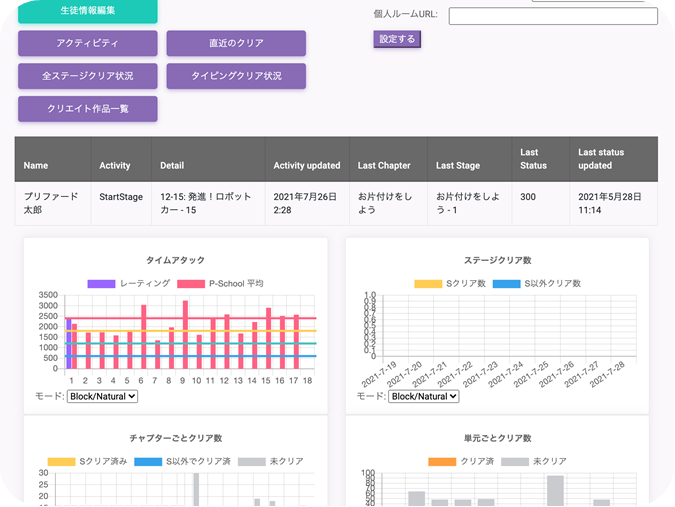Focus the 個人ルームURL input field
The image size is (675, 507).
pyautogui.click(x=552, y=16)
